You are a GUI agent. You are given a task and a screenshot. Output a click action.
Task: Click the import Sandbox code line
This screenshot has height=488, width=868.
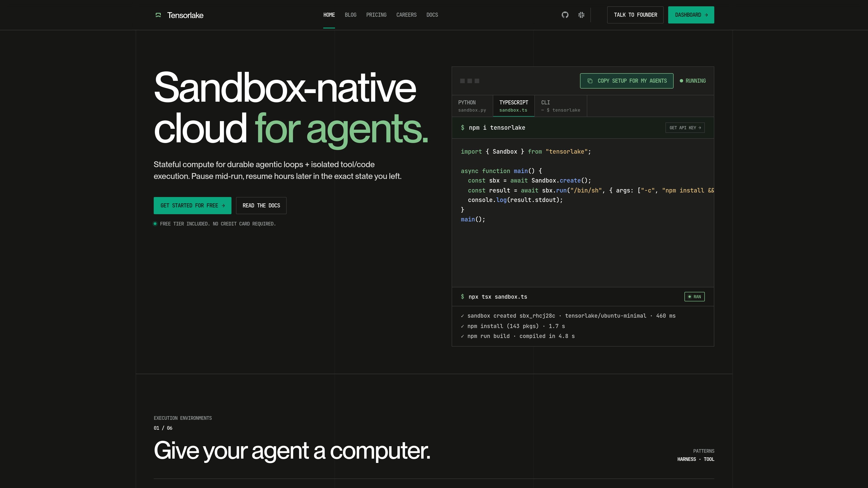pyautogui.click(x=526, y=152)
